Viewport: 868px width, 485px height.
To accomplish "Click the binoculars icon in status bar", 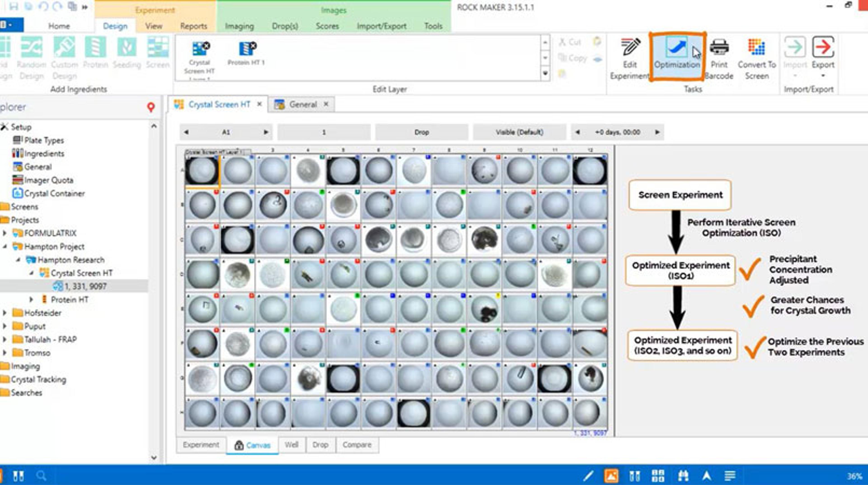I will point(683,476).
